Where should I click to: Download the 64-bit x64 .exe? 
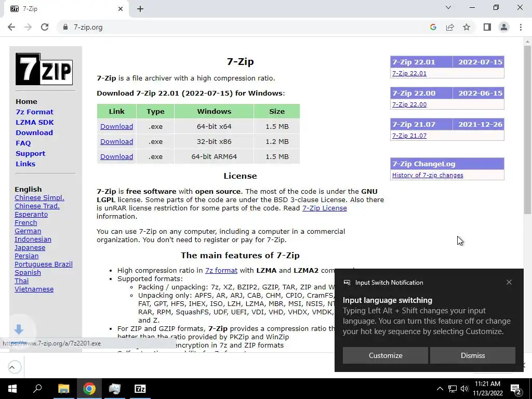[116, 127]
